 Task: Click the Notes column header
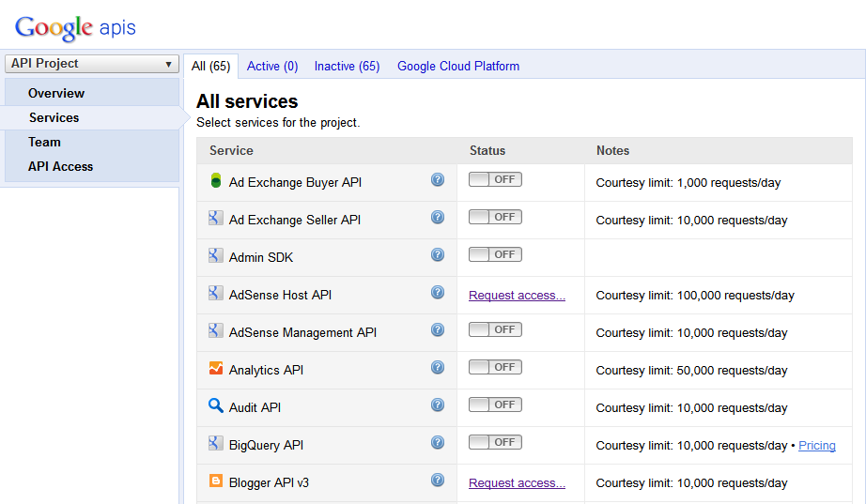click(x=613, y=151)
